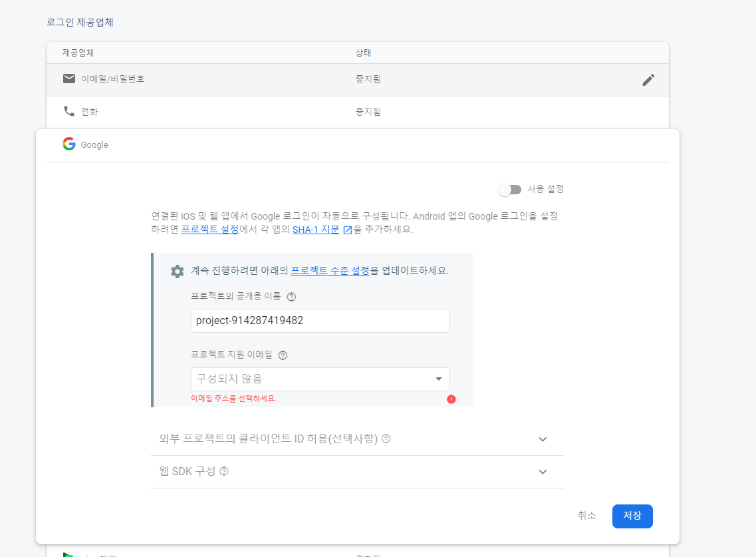Expand the 웹 SDK 구성 section
The height and width of the screenshot is (557, 756).
pyautogui.click(x=357, y=472)
